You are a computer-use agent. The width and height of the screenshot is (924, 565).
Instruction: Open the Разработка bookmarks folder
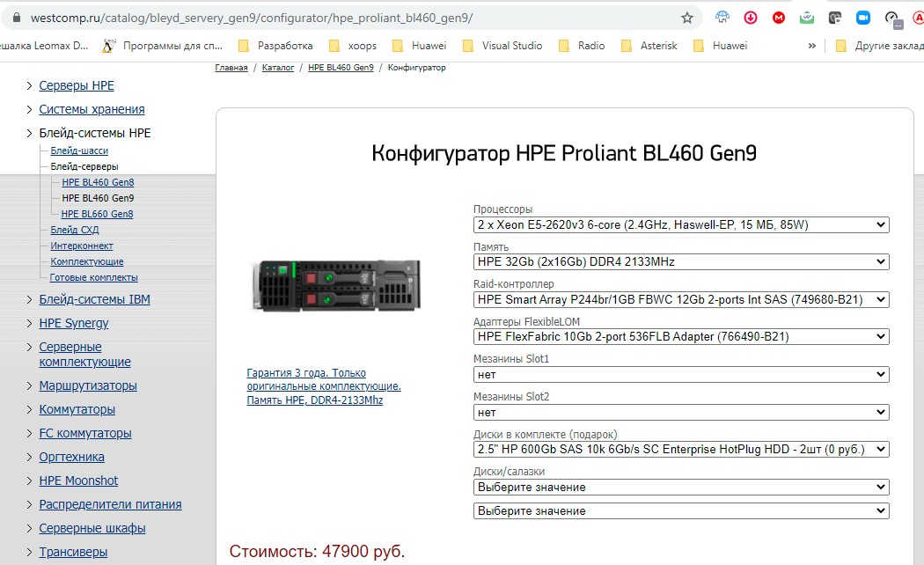click(275, 46)
